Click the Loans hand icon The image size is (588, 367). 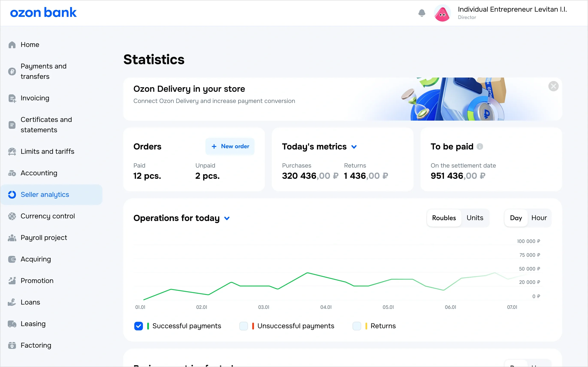point(12,302)
